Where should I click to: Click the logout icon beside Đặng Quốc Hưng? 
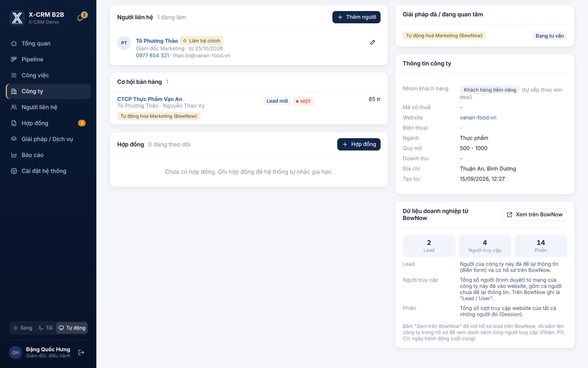[x=81, y=353]
